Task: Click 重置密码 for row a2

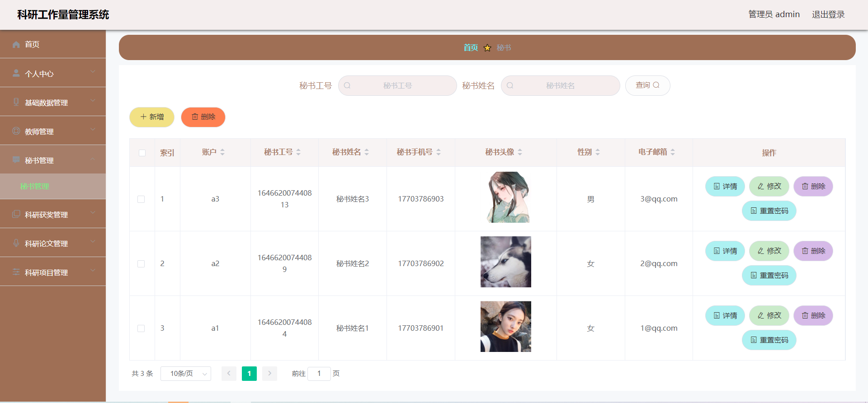Action: click(769, 275)
